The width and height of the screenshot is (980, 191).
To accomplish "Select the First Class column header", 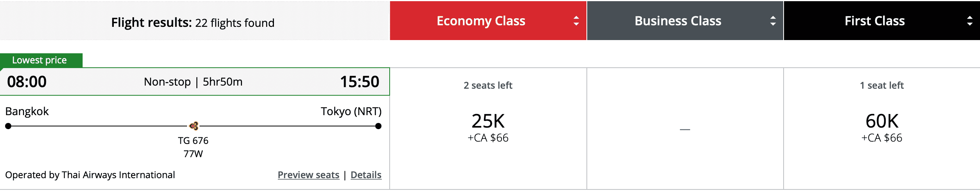I will click(874, 21).
